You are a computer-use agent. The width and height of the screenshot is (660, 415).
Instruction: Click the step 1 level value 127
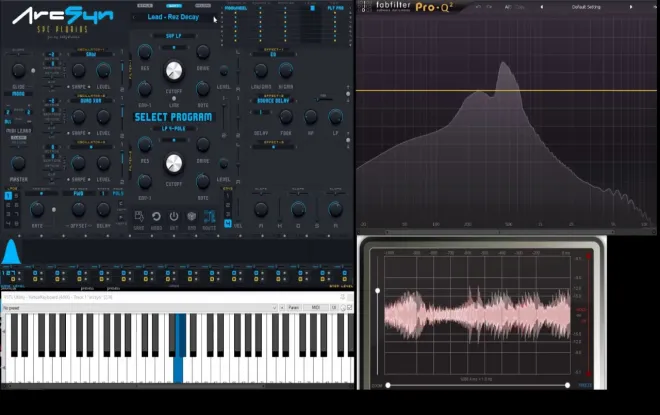tap(9, 273)
